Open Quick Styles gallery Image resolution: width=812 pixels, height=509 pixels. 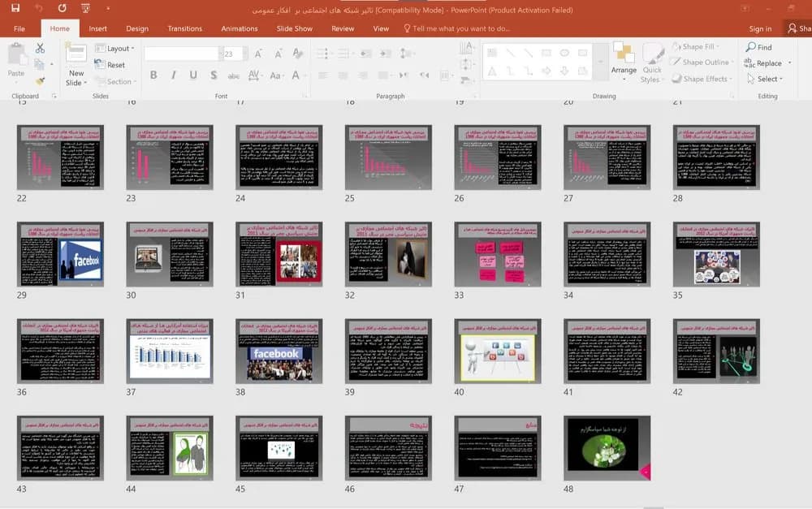651,63
